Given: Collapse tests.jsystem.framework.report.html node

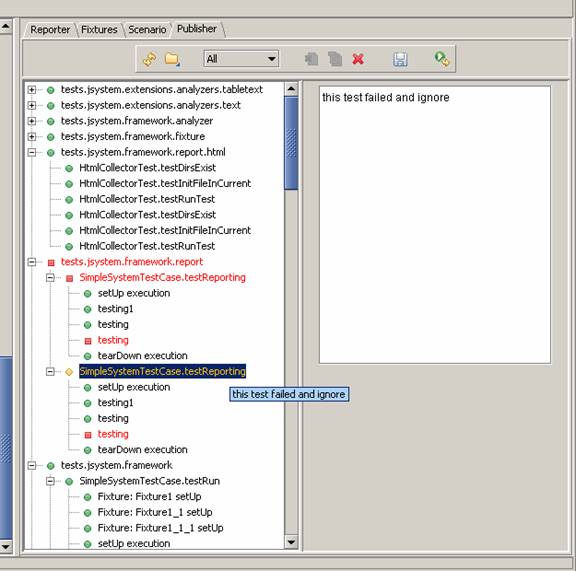Looking at the screenshot, I should (x=32, y=152).
